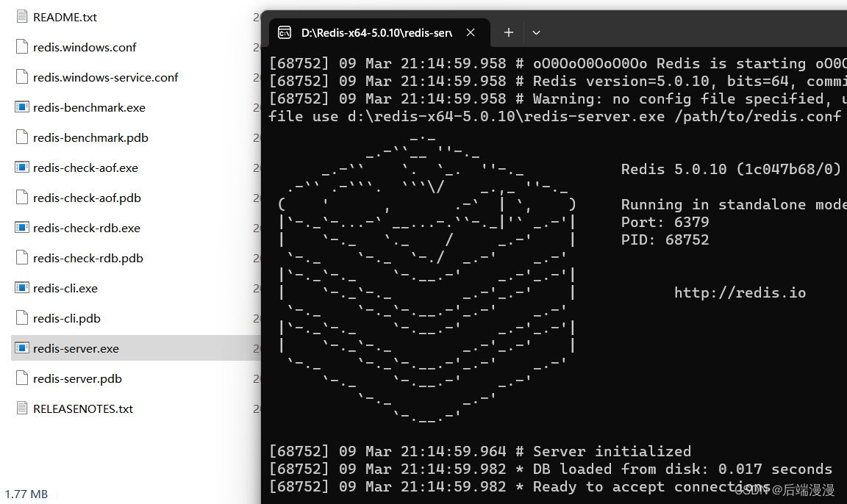The height and width of the screenshot is (504, 847).
Task: Click the 'Redis is starting' log line
Action: [x=557, y=63]
